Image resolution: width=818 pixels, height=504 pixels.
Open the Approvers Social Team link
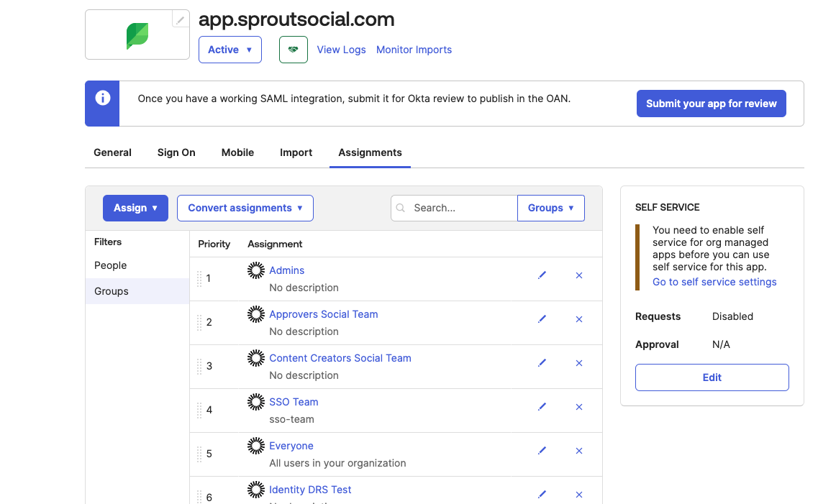point(324,314)
